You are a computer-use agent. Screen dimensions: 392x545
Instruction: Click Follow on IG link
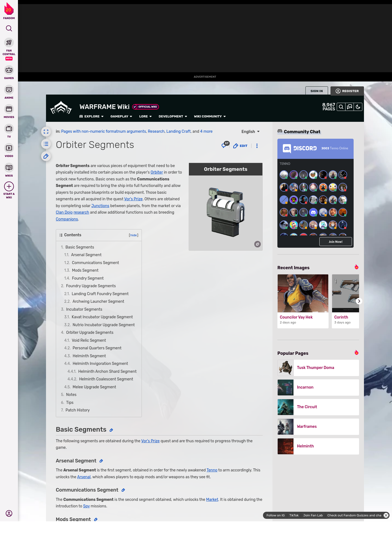275,515
